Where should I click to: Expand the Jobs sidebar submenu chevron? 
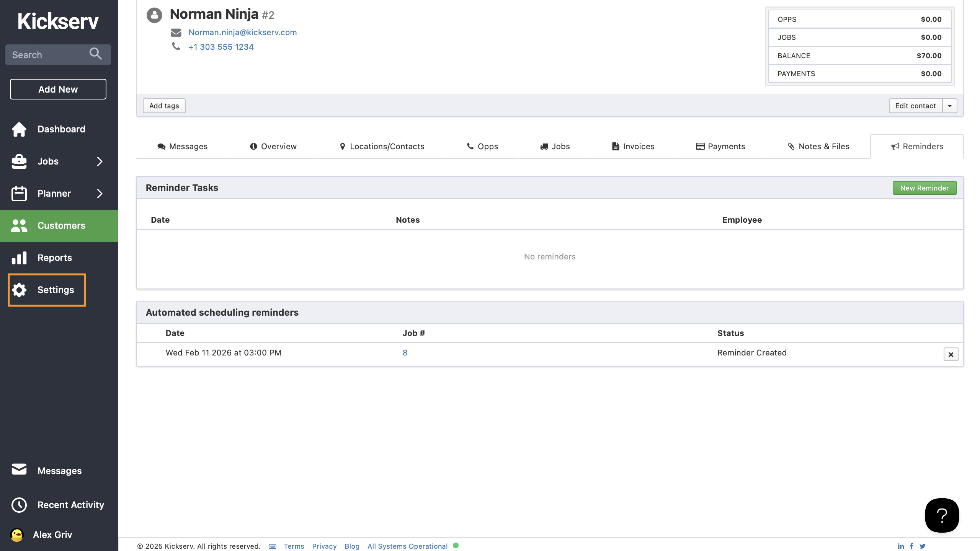point(100,161)
